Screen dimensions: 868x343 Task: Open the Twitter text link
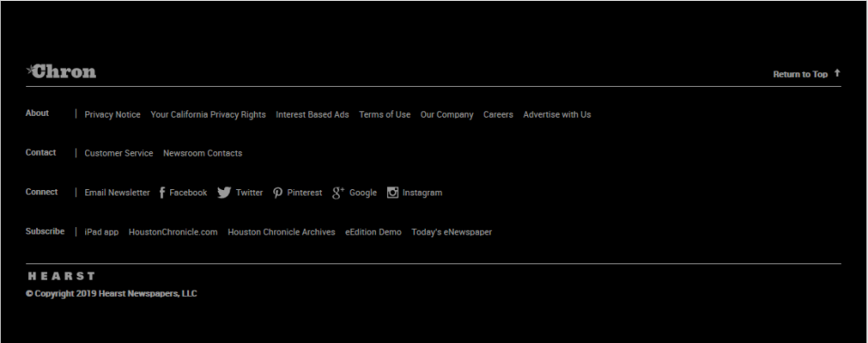(250, 193)
